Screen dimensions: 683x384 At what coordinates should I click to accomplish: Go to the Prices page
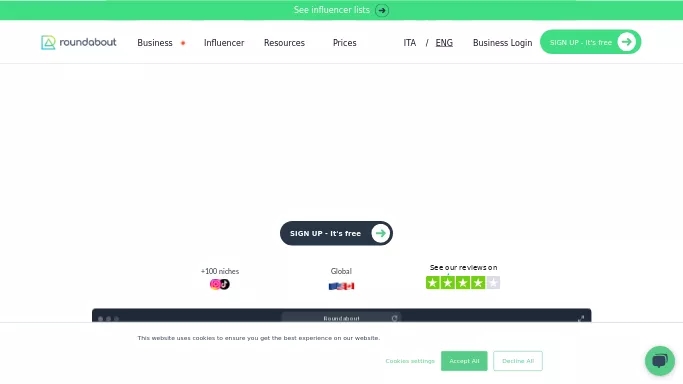[x=345, y=43]
